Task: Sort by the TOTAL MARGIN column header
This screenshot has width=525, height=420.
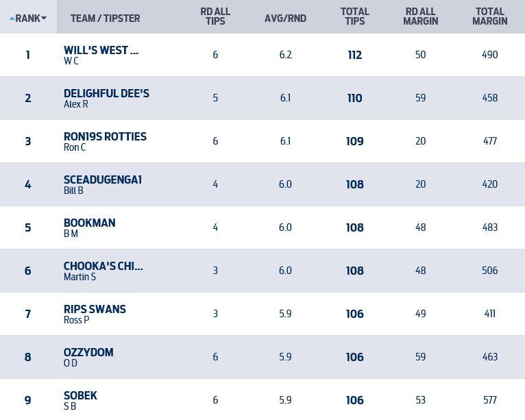Action: click(x=489, y=16)
